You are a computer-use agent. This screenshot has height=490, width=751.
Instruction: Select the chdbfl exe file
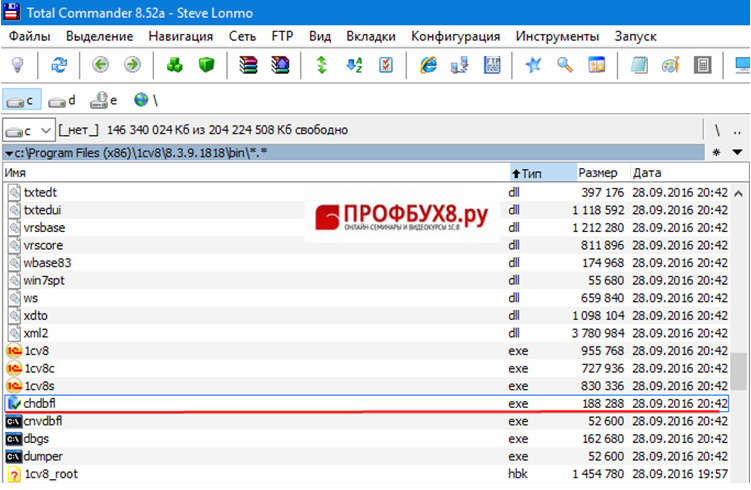40,403
